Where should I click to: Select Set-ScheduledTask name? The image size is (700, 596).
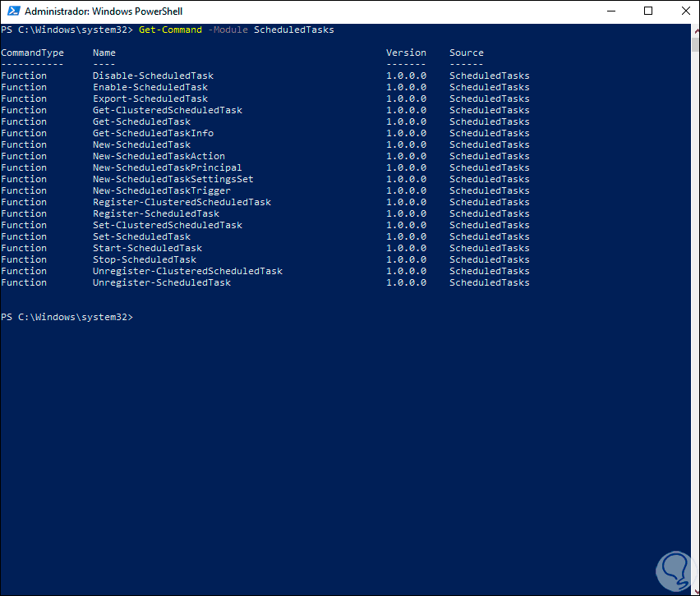click(141, 237)
